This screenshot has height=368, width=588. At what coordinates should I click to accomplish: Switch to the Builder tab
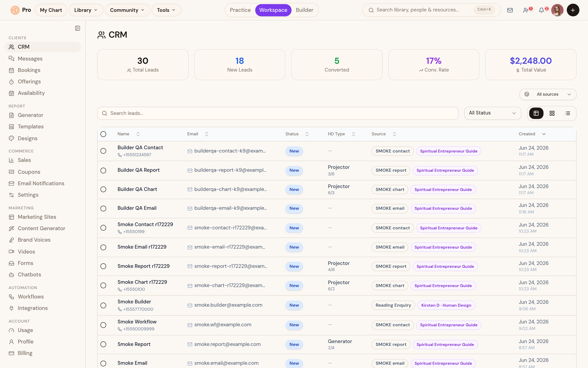(304, 10)
